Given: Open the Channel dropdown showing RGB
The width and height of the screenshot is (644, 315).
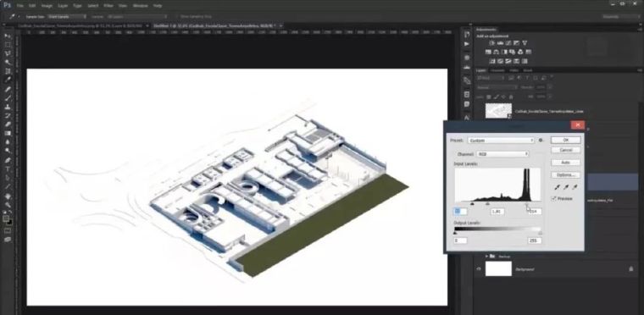Looking at the screenshot, I should coord(502,154).
